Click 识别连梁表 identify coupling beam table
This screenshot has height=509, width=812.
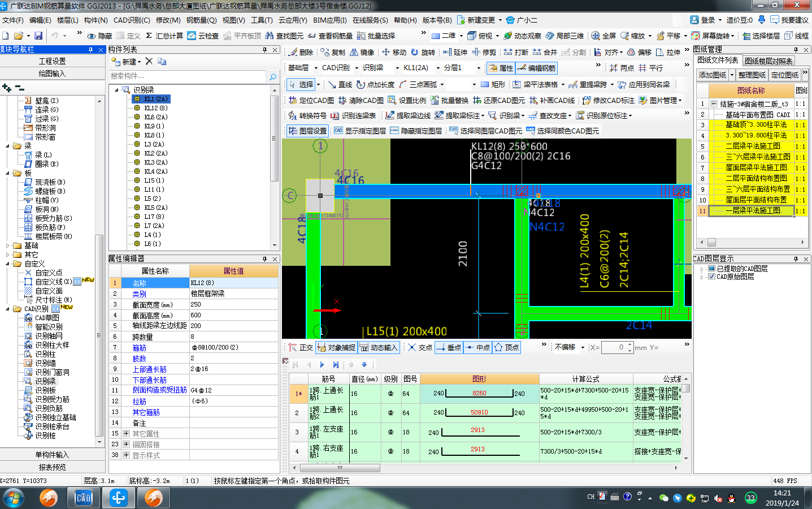tap(353, 115)
